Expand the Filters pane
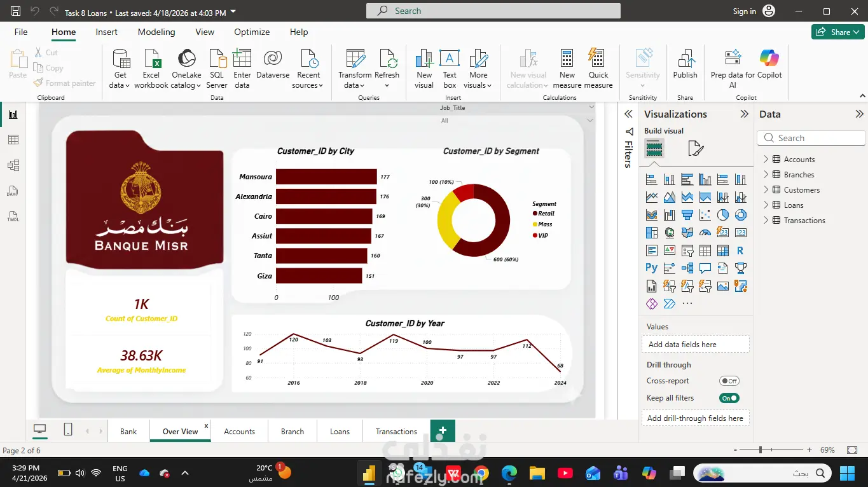 (x=628, y=114)
